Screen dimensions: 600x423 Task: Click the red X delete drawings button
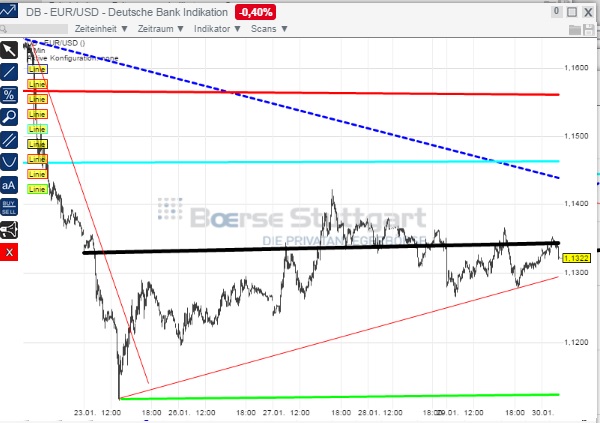click(9, 252)
